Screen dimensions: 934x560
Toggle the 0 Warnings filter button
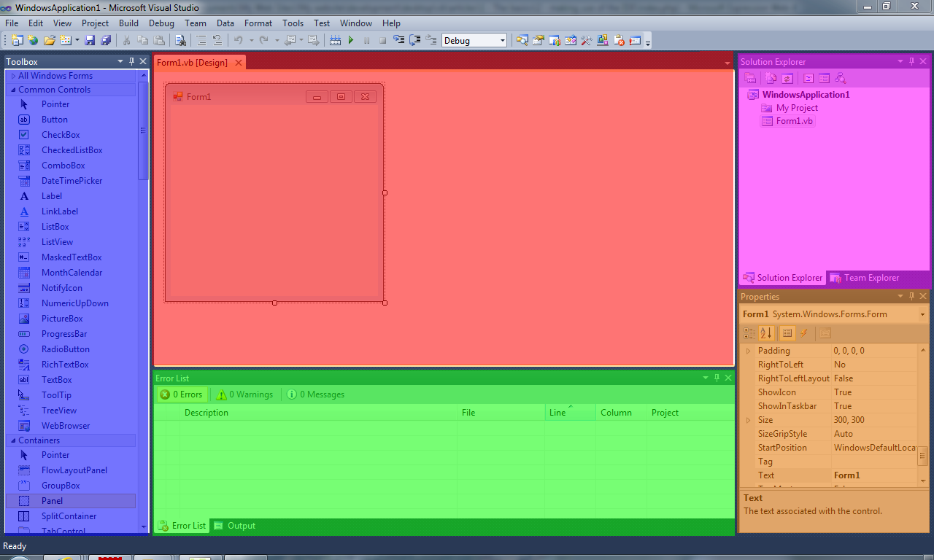pyautogui.click(x=244, y=394)
